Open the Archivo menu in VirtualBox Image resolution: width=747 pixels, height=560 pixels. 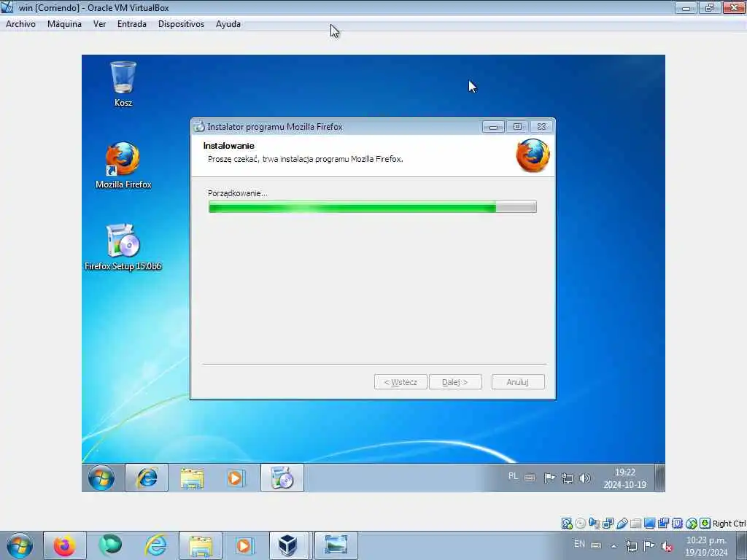20,24
